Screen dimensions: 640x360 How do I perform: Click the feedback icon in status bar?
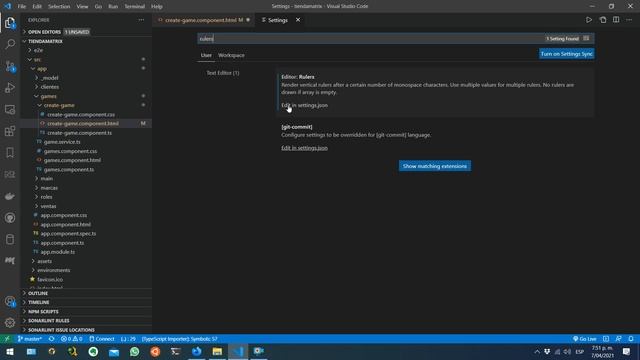[618, 339]
